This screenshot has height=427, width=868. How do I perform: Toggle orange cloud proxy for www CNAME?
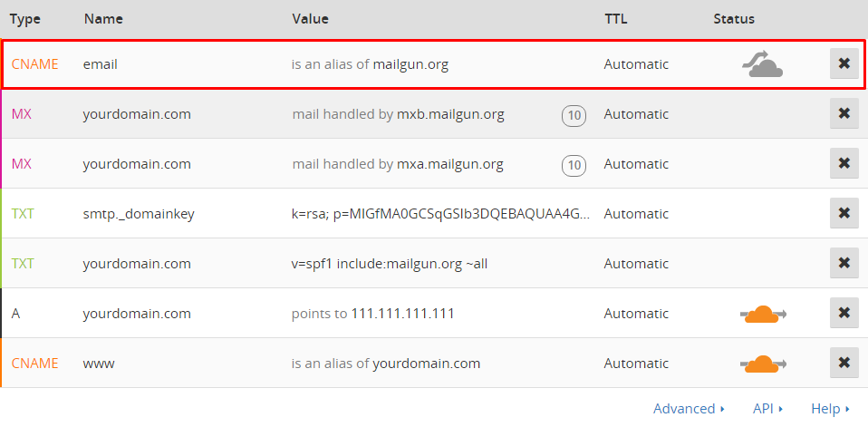763,364
